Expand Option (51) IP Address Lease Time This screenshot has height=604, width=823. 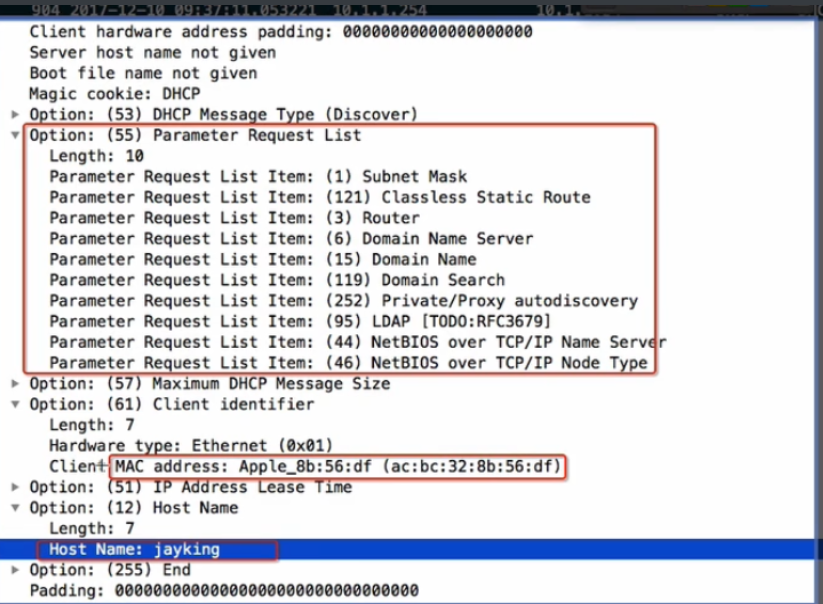coord(15,487)
